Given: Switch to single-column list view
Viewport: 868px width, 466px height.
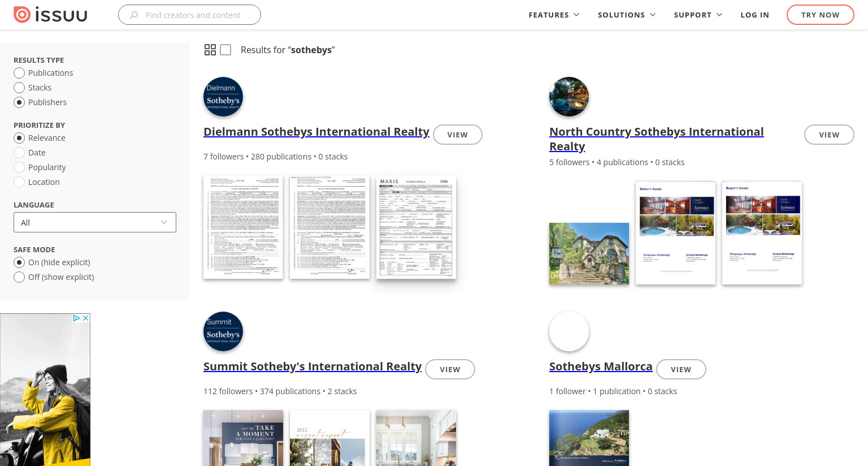Looking at the screenshot, I should coord(225,50).
